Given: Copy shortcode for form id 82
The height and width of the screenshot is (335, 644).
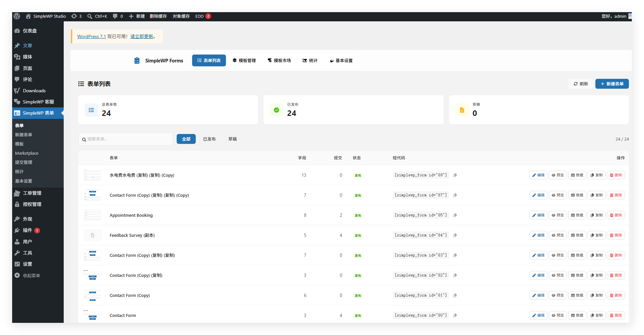Looking at the screenshot, I should 455,276.
